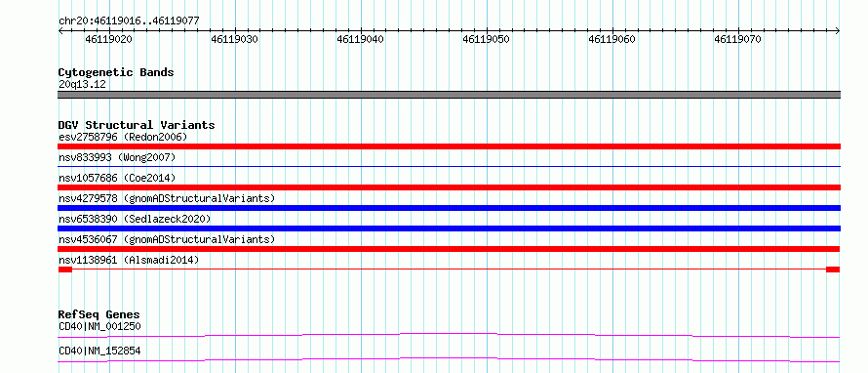Select the blue nsv4279578 variant bar
Viewport: 868px width, 373px height.
[x=449, y=208]
